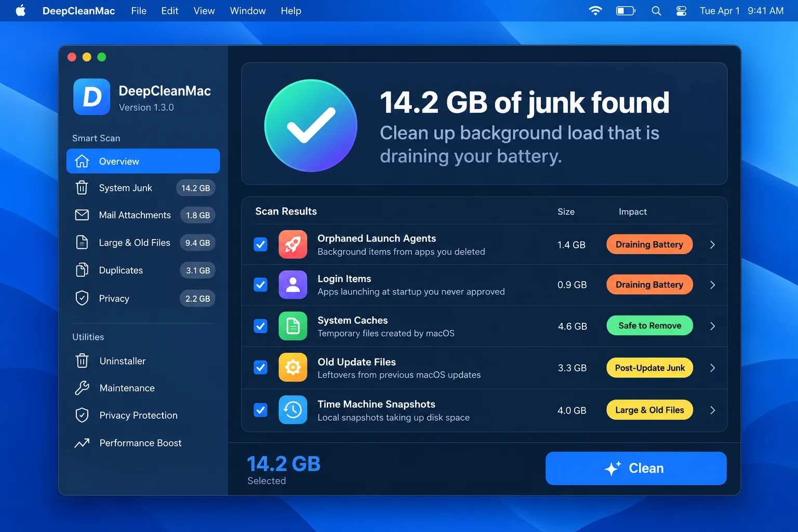798x532 pixels.
Task: Click the 9.4 GB size badge
Action: pos(197,243)
